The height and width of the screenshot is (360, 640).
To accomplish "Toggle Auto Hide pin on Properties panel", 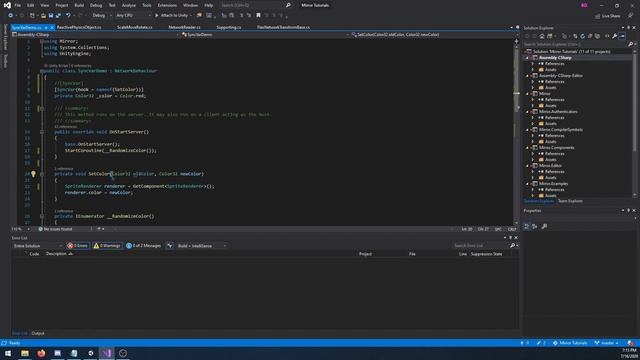I will 629,211.
